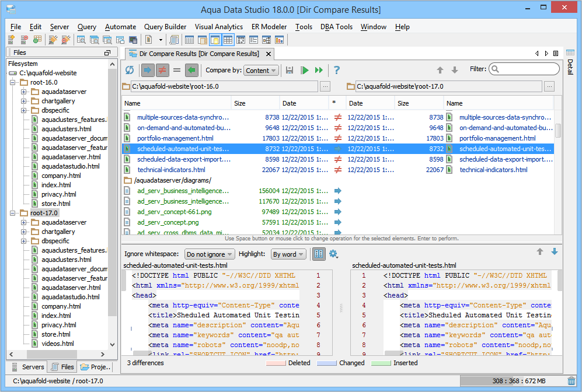Toggle the green left-arrow show-right-only filter
This screenshot has width=582, height=392.
point(191,70)
